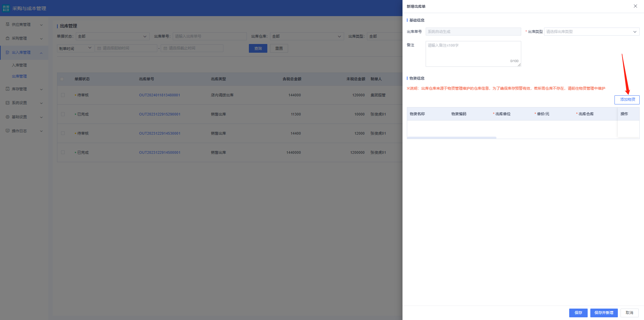Open the 制单时间 type dropdown
Image resolution: width=644 pixels, height=320 pixels.
point(75,48)
